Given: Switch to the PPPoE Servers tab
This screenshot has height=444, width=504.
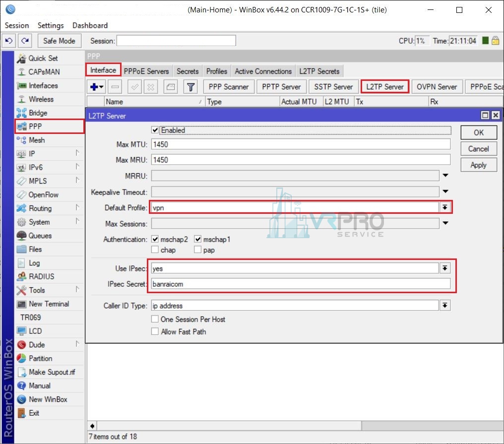Looking at the screenshot, I should [x=146, y=71].
